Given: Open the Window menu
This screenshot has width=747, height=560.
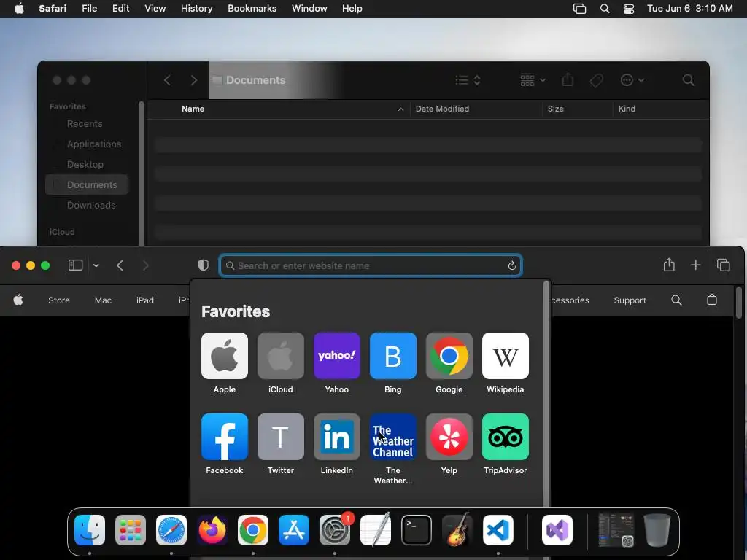Looking at the screenshot, I should 309,9.
